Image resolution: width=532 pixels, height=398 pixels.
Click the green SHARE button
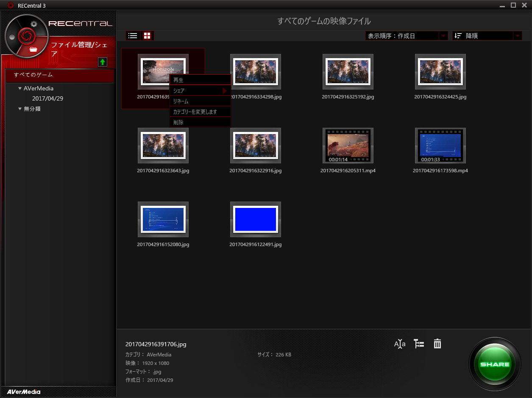495,364
